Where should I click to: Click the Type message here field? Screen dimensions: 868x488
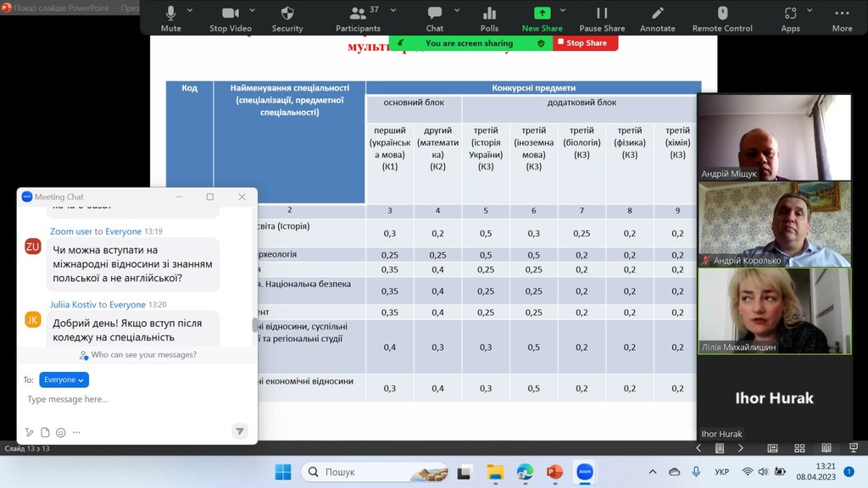coord(127,399)
